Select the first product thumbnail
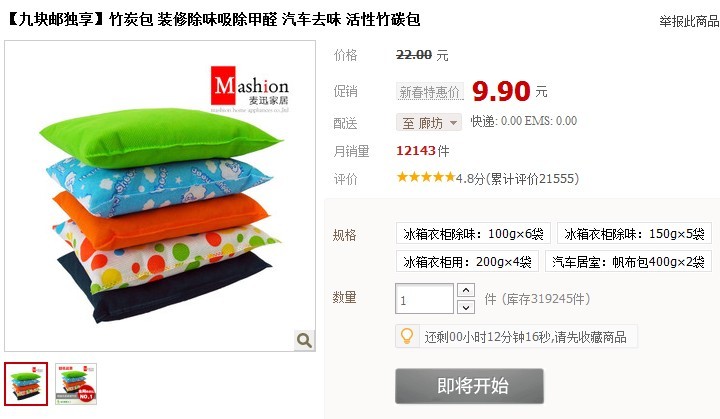This screenshot has width=720, height=419. tap(26, 384)
